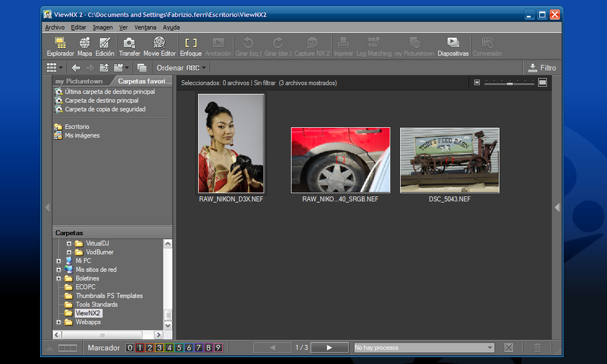
Task: Select the DSC_5043.NEF wagon thumbnail
Action: point(449,160)
